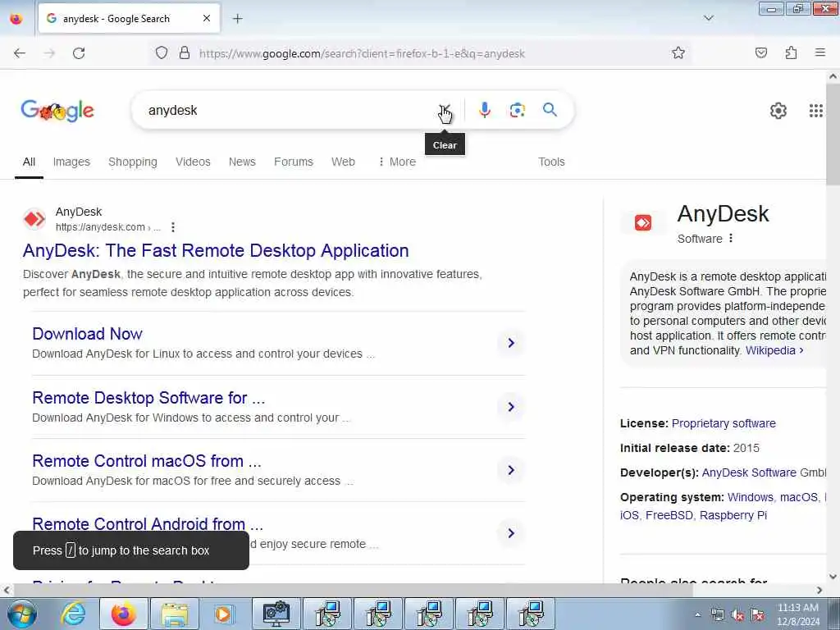Reload the current page

coord(79,53)
